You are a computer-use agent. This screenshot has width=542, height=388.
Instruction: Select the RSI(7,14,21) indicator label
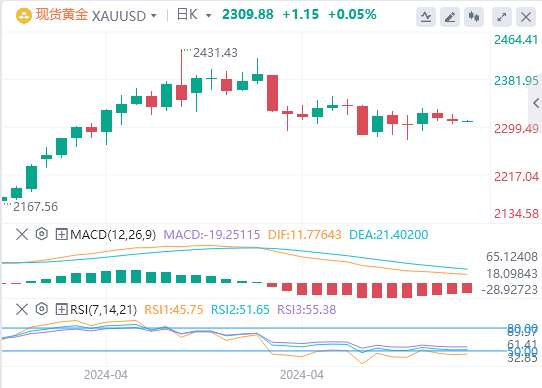tap(103, 310)
